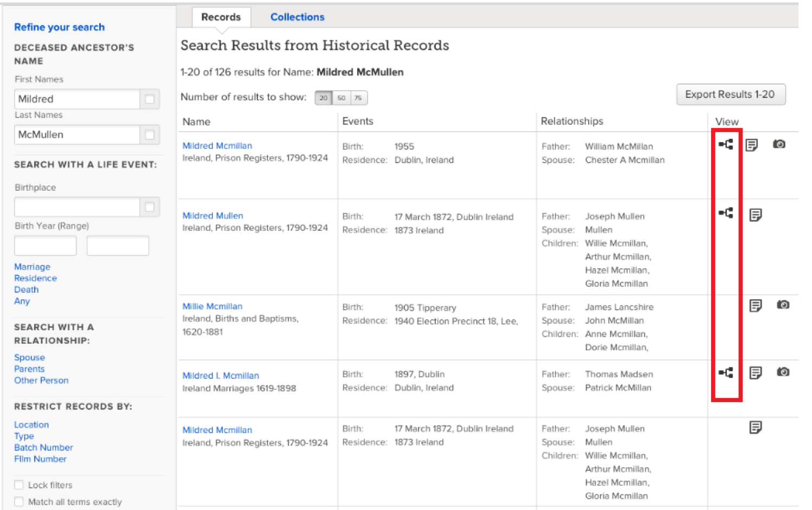The height and width of the screenshot is (510, 812).
Task: Select the Records tab
Action: pyautogui.click(x=221, y=17)
